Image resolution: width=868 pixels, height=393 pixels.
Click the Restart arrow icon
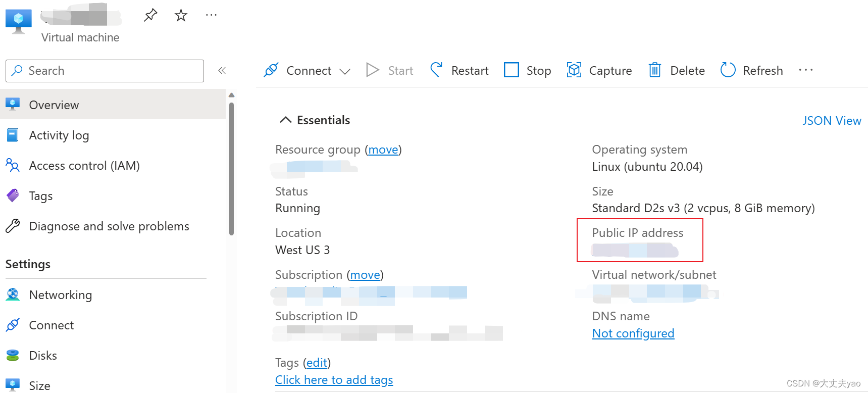(x=436, y=70)
